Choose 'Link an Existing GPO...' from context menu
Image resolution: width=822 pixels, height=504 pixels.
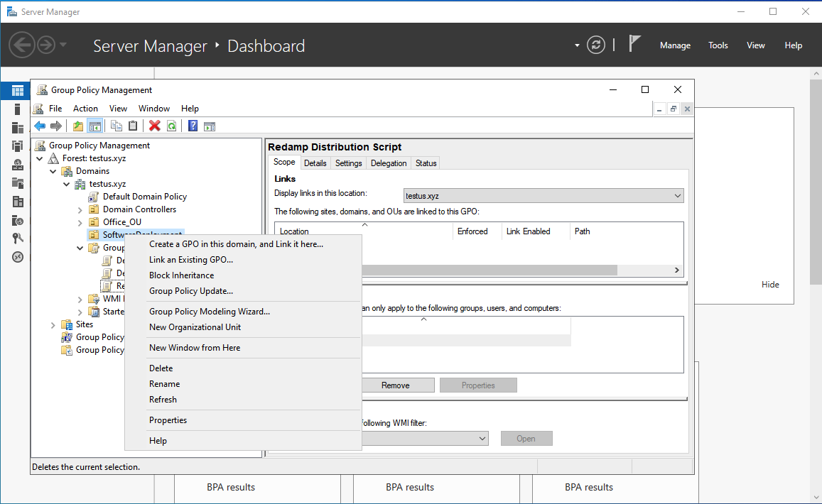click(x=190, y=260)
